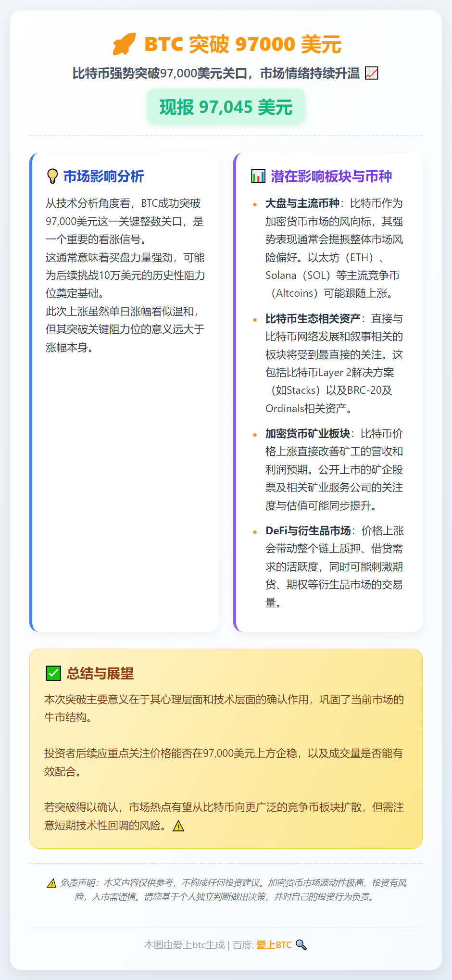Click the line 会带动整个链上质押、借贷需
Image resolution: width=452 pixels, height=980 pixels.
coord(335,549)
